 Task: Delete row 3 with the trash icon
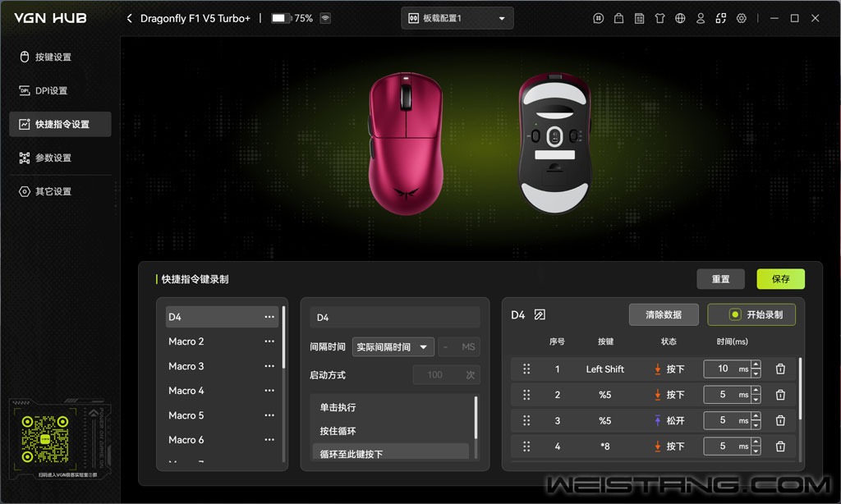pos(780,420)
